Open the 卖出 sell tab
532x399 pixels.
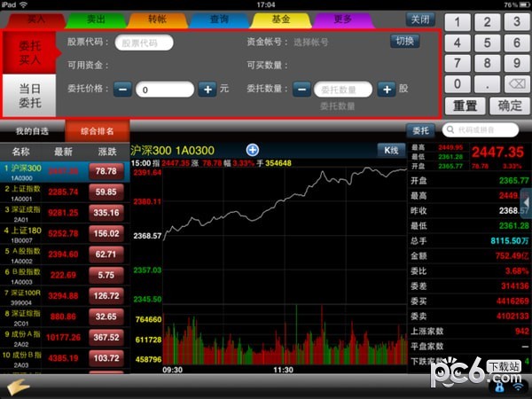pyautogui.click(x=96, y=20)
